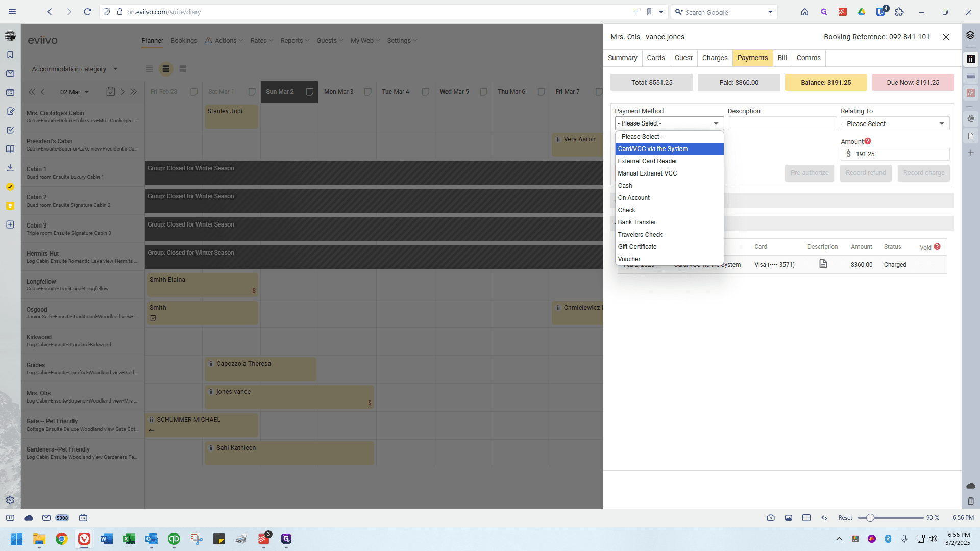Select the large row density icon
Viewport: 980px width, 551px height.
tap(183, 69)
